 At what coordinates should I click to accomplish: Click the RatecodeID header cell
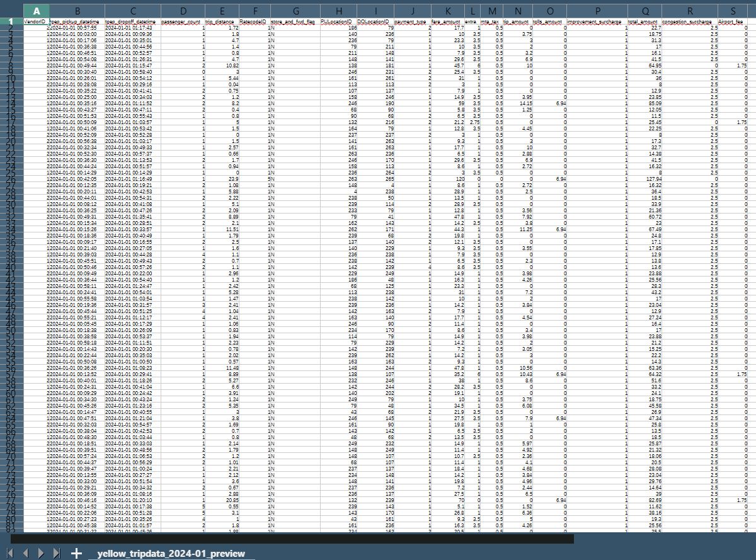[255, 21]
